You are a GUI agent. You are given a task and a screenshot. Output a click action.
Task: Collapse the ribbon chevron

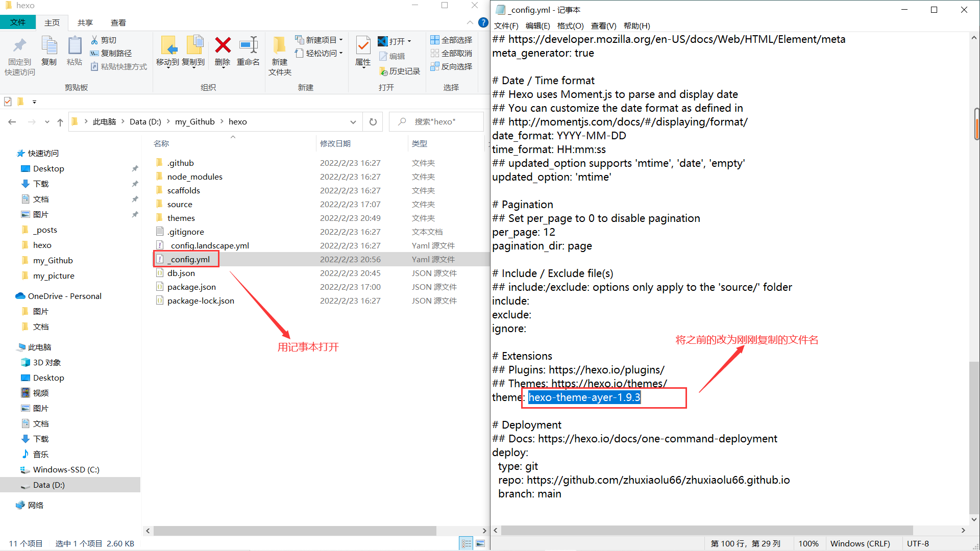470,22
